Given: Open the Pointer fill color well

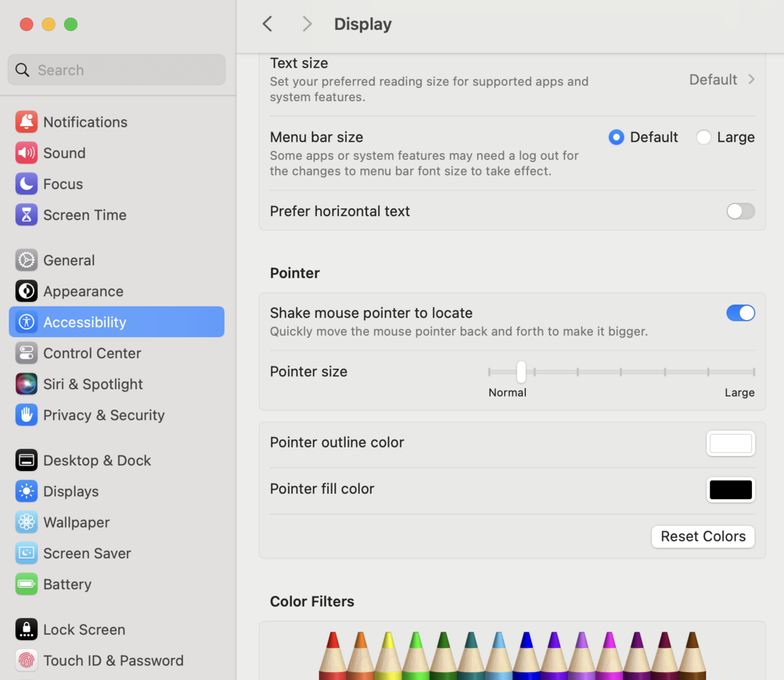Looking at the screenshot, I should (730, 490).
